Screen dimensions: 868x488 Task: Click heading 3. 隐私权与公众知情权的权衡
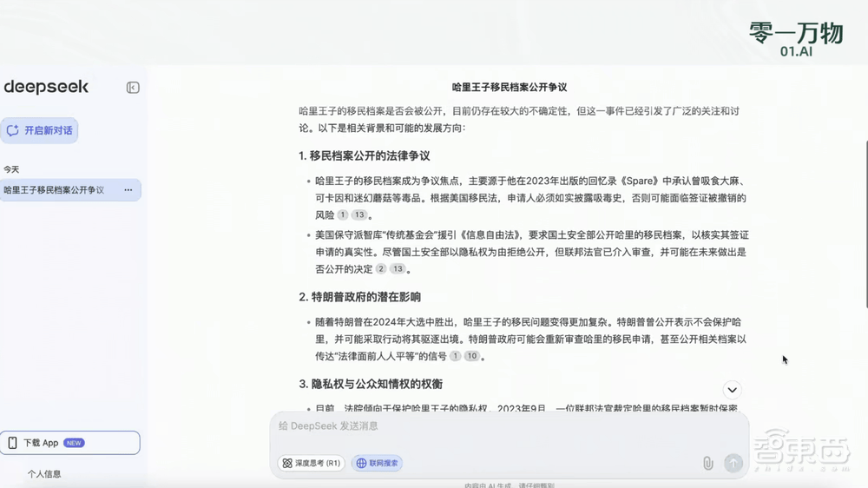pos(371,385)
